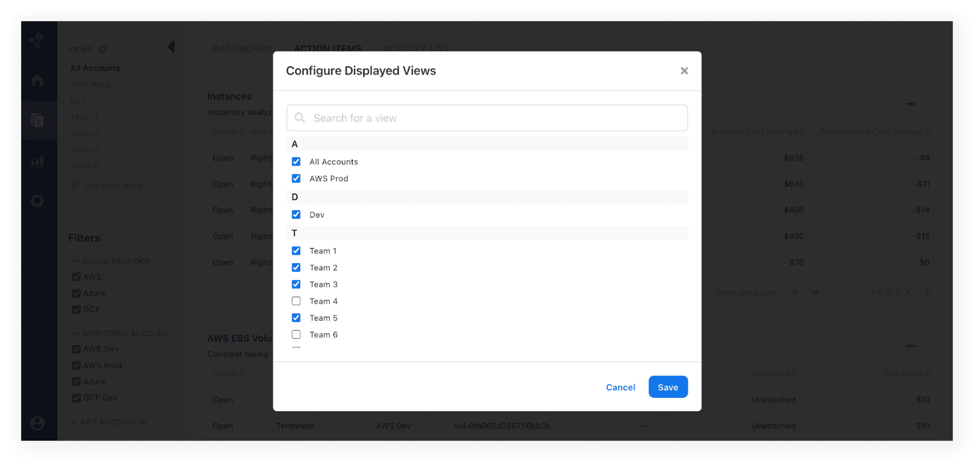Close the Configure Displayed Views dialog
The width and height of the screenshot is (980, 468).
(x=684, y=71)
